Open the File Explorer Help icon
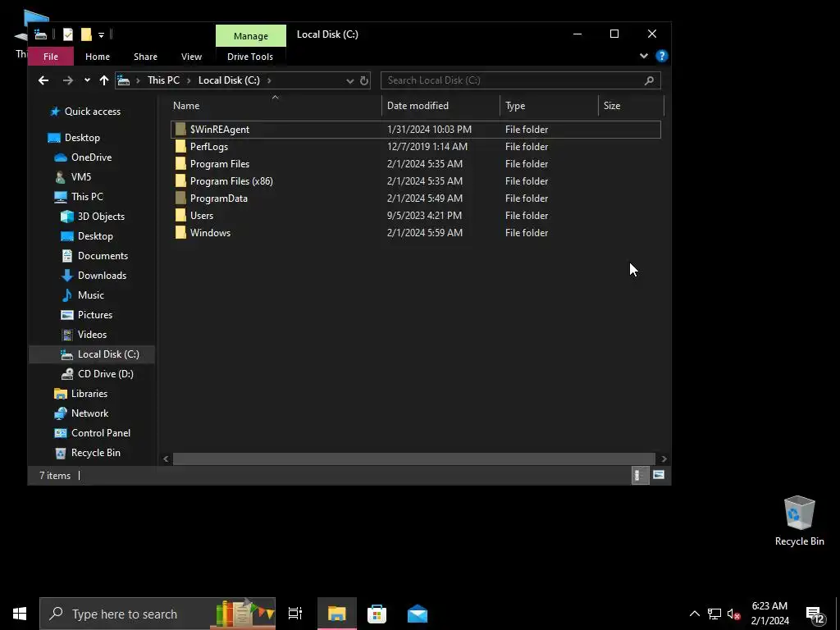Image resolution: width=840 pixels, height=630 pixels. tap(662, 56)
